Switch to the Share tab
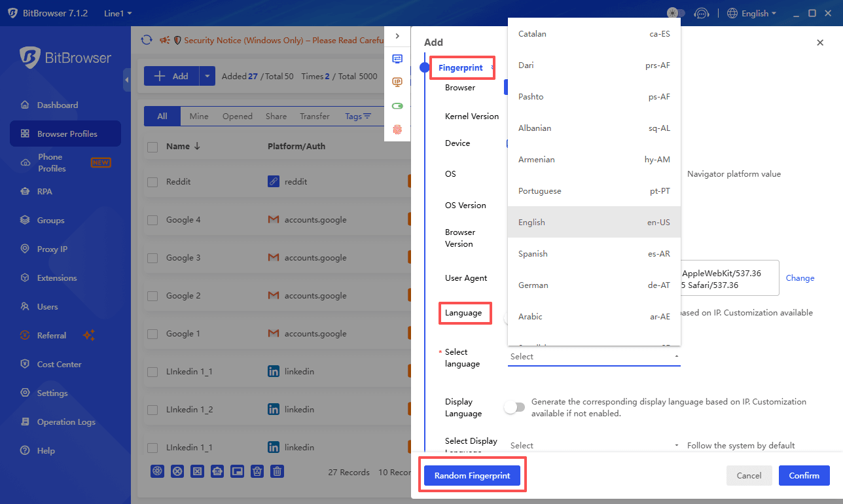The width and height of the screenshot is (843, 504). point(276,117)
